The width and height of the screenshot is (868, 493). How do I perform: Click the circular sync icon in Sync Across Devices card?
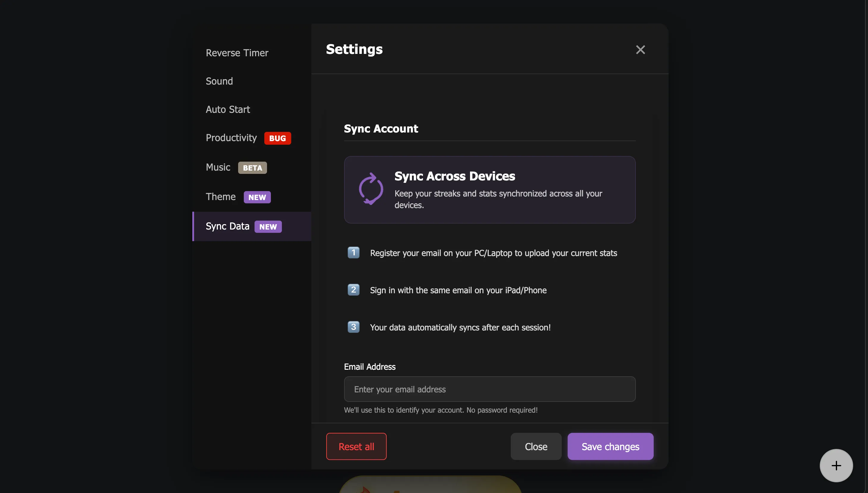[x=371, y=189]
